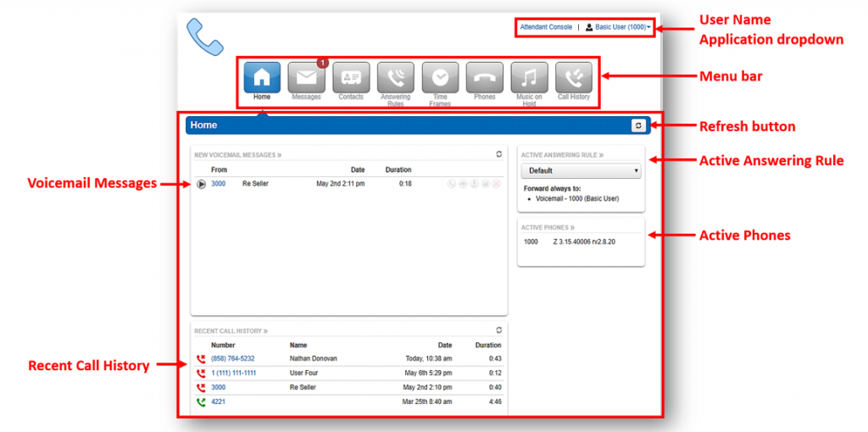Open the Basic User (1000) dropdown

click(x=618, y=27)
